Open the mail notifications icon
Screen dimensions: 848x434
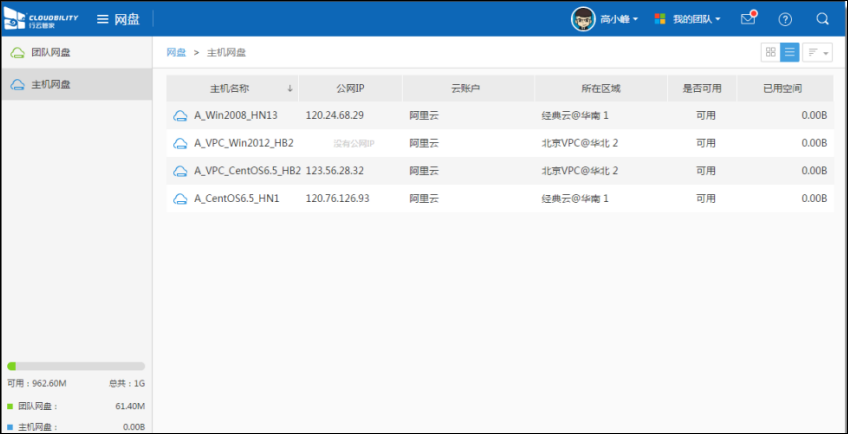(748, 19)
